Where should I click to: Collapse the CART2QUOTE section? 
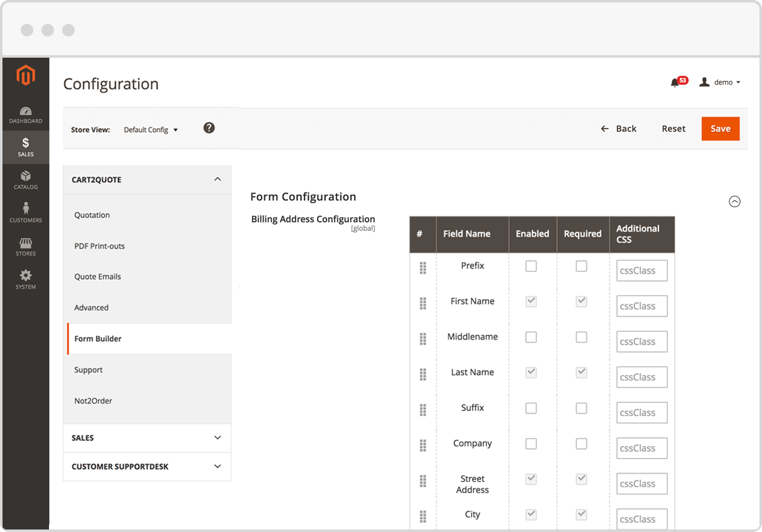pos(148,179)
